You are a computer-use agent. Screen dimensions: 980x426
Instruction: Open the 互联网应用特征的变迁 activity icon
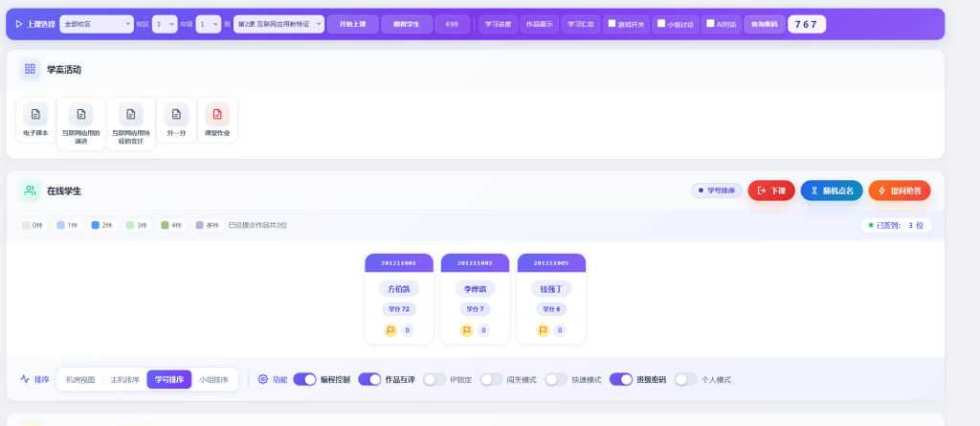[x=130, y=114]
